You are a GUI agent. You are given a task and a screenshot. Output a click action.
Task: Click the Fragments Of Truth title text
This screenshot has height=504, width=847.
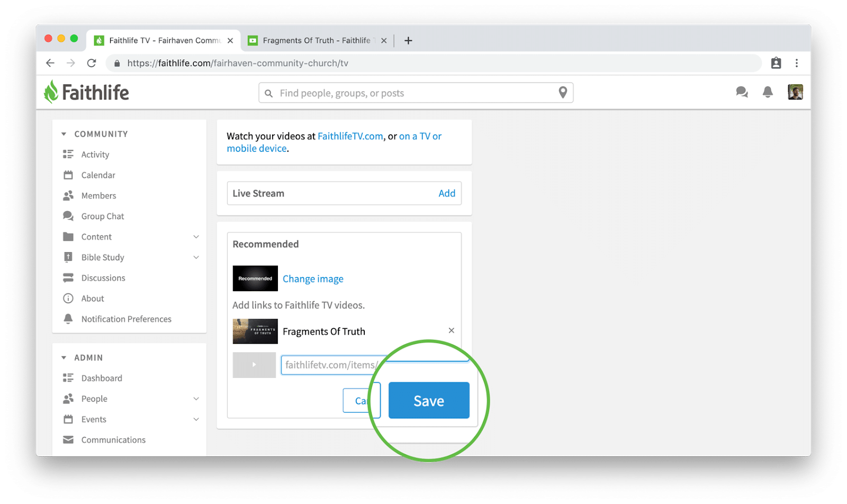tap(324, 331)
